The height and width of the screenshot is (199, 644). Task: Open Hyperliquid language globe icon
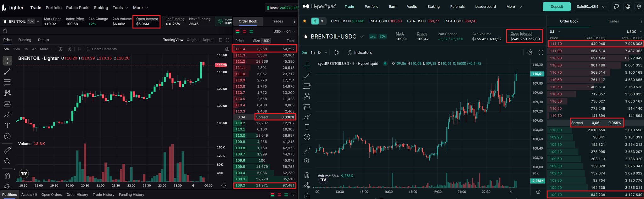tap(628, 7)
